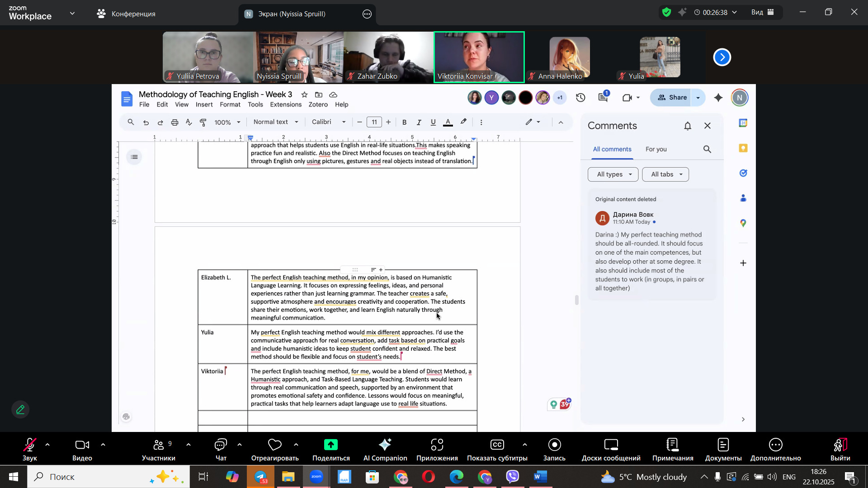Switch to the For you tab
Image resolution: width=868 pixels, height=488 pixels.
(656, 150)
